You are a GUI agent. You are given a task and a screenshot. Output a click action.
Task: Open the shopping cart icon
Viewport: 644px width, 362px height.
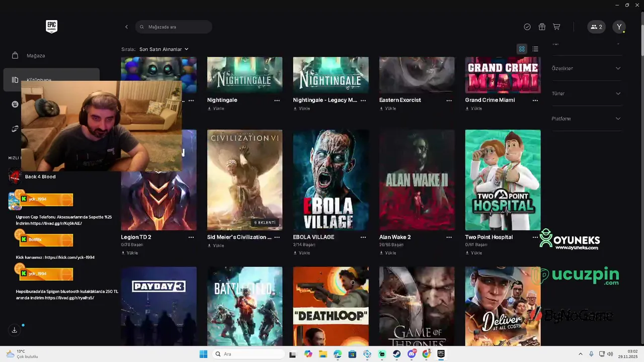[556, 27]
